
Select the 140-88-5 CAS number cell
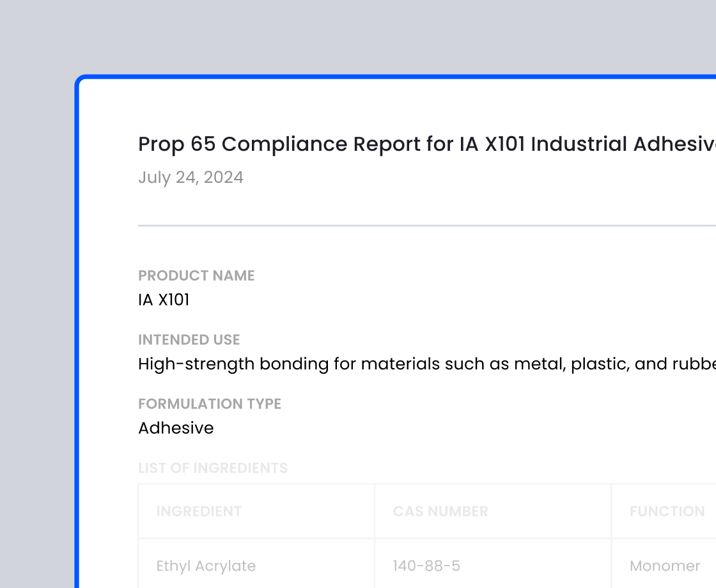pyautogui.click(x=426, y=566)
